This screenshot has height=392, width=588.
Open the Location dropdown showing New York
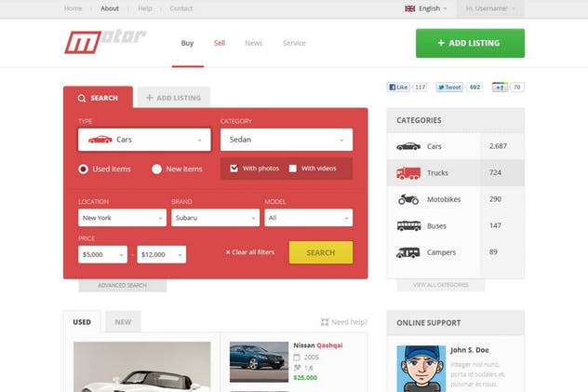(x=122, y=218)
